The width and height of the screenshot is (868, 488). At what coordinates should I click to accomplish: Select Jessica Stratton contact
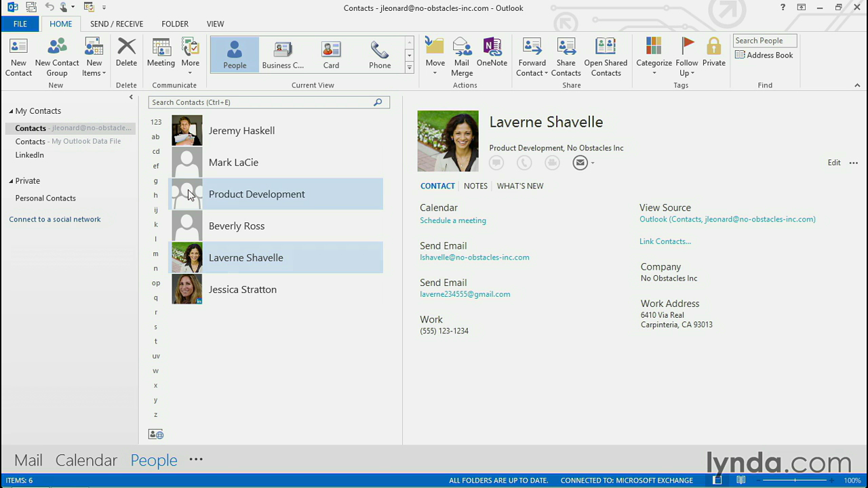(276, 289)
